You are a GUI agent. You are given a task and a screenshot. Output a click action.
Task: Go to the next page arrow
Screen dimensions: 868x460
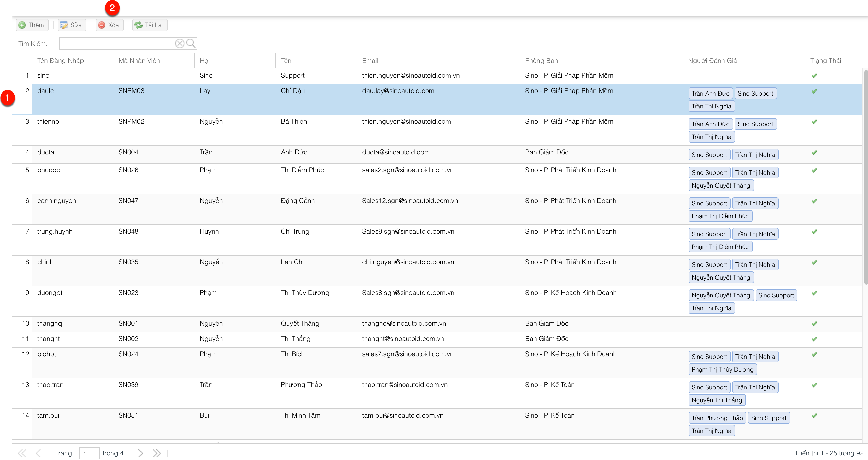(140, 453)
